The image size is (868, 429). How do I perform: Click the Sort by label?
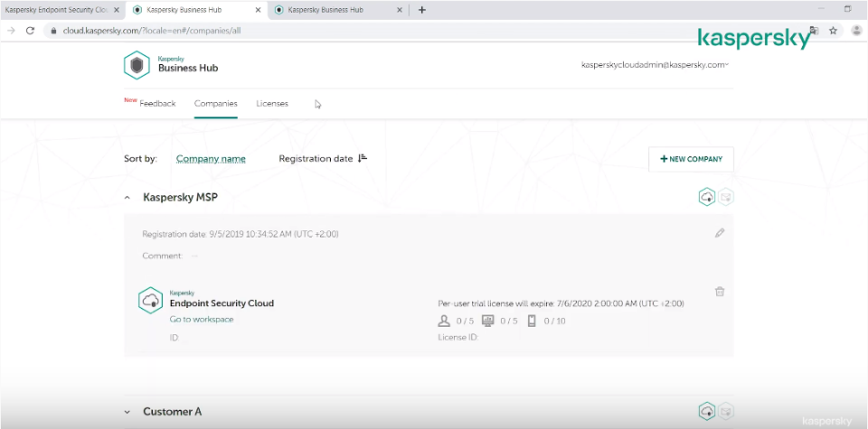coord(141,159)
